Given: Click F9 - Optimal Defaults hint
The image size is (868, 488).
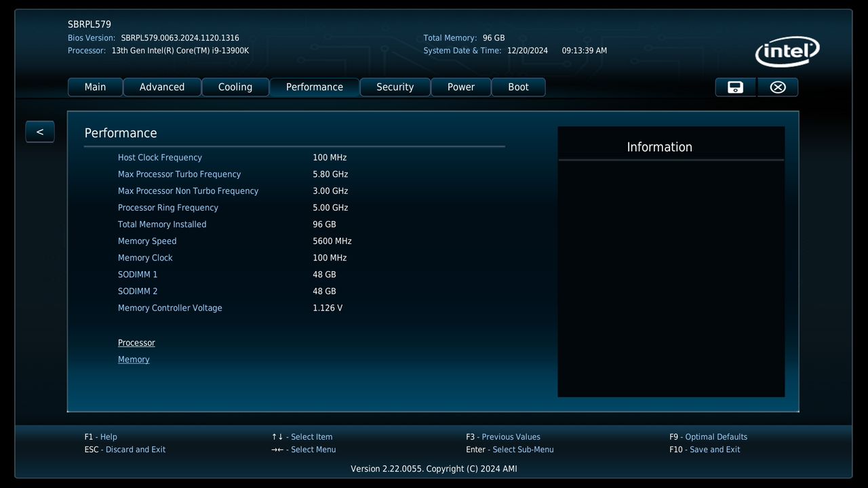Looking at the screenshot, I should tap(708, 437).
